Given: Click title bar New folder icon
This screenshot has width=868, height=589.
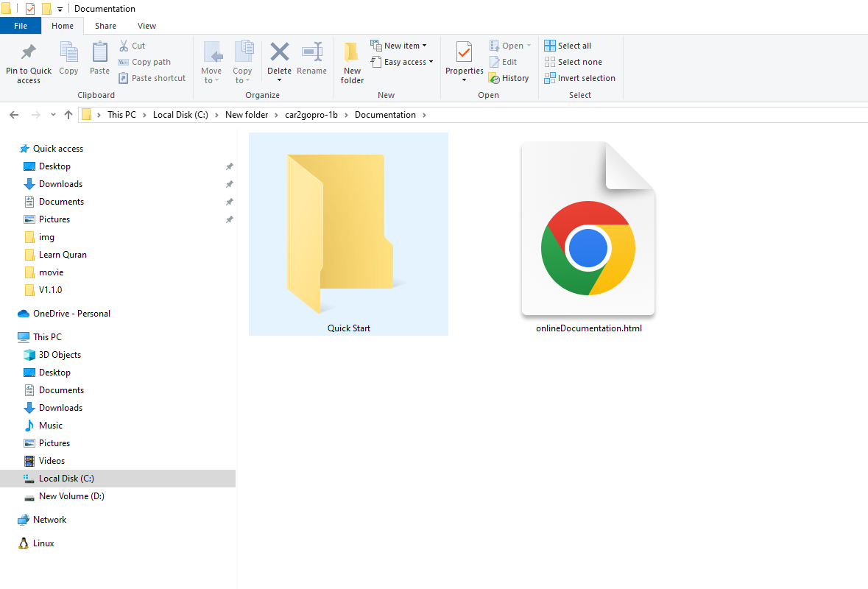Looking at the screenshot, I should click(x=46, y=9).
